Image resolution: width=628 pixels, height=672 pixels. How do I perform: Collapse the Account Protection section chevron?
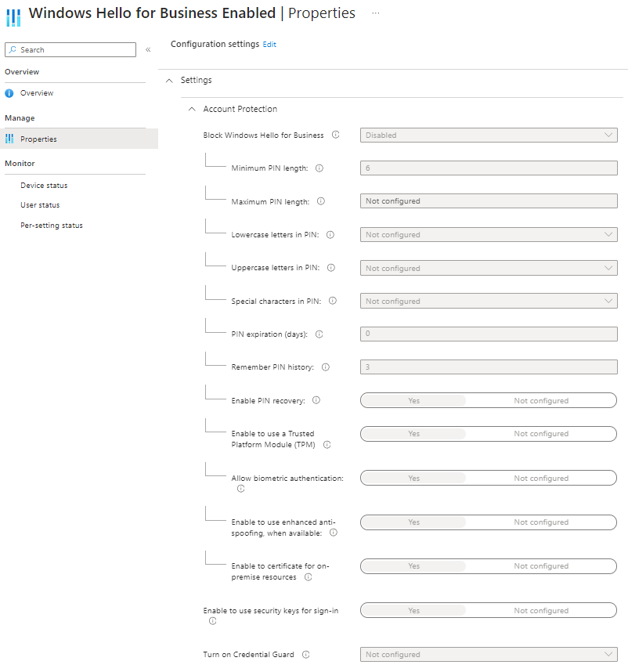192,110
